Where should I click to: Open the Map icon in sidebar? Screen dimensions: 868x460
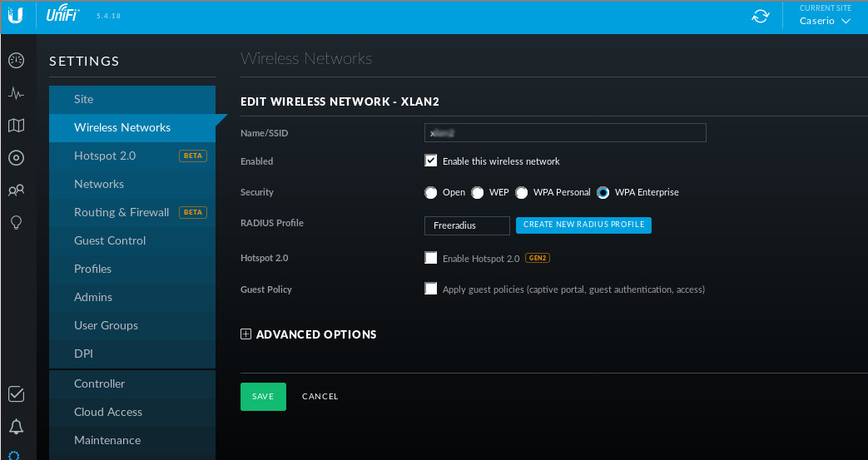click(16, 126)
